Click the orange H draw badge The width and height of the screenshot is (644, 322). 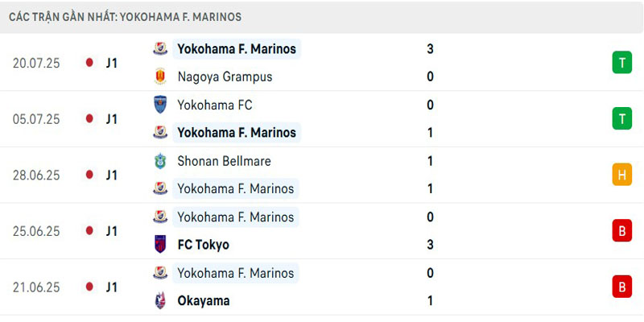click(x=621, y=175)
